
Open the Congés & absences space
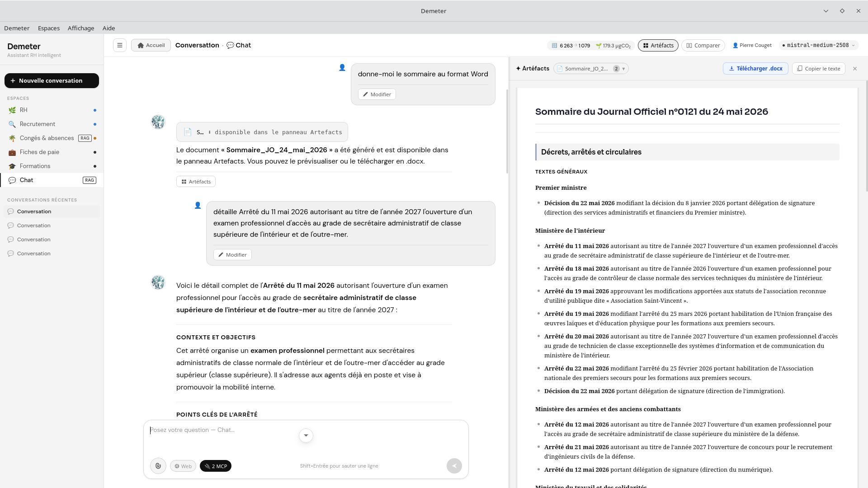click(52, 138)
